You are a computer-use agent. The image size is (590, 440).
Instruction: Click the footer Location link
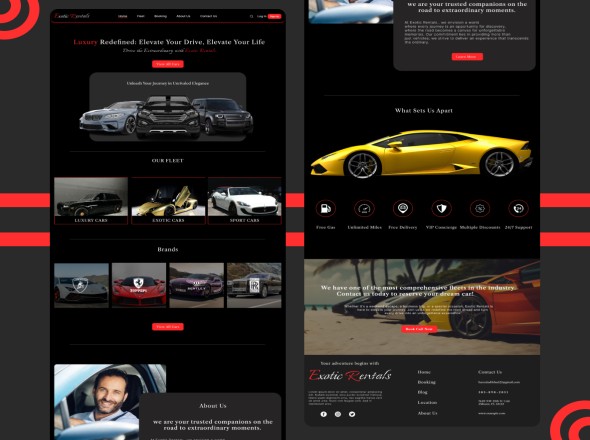click(427, 402)
